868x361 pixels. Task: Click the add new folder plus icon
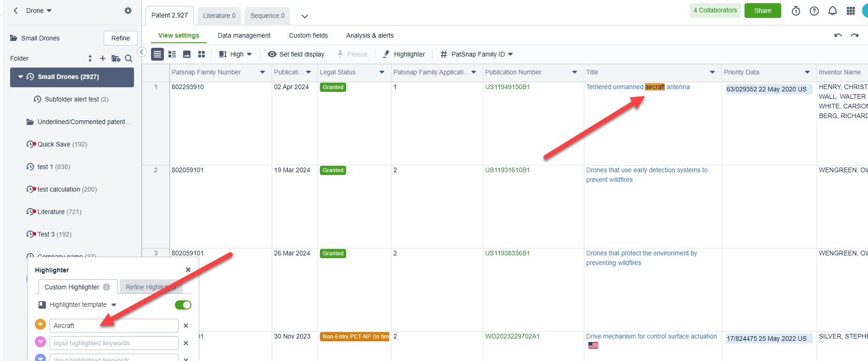(x=103, y=58)
